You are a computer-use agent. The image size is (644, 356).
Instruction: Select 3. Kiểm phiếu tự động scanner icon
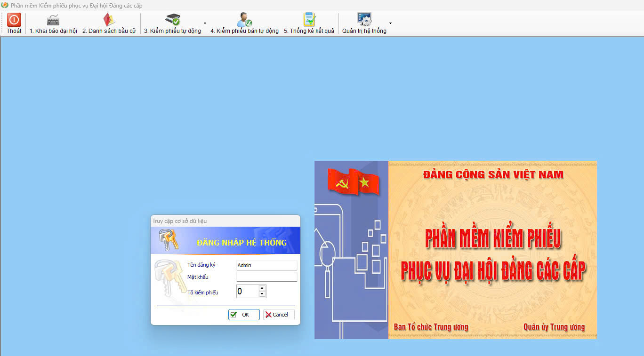point(173,20)
